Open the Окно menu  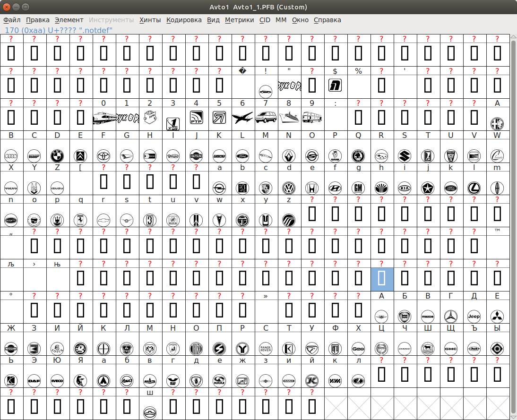tap(300, 20)
